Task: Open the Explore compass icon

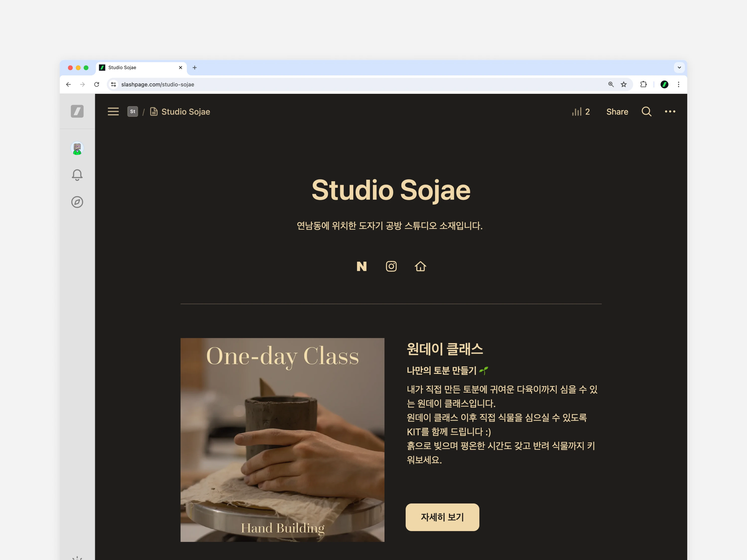Action: point(77,202)
